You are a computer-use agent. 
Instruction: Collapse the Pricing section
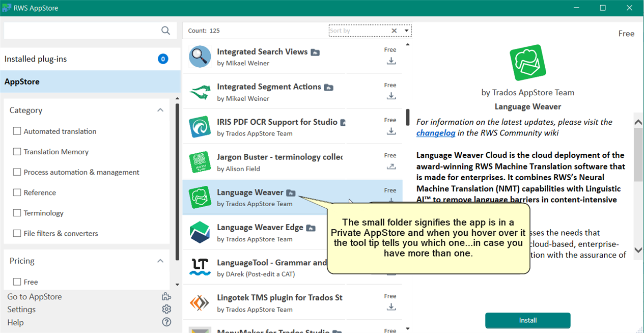(160, 261)
